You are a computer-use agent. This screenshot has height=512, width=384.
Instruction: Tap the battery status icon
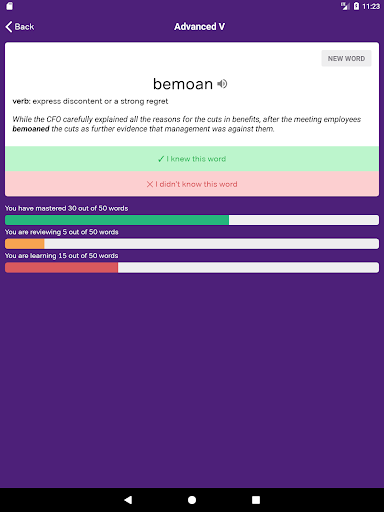356,6
